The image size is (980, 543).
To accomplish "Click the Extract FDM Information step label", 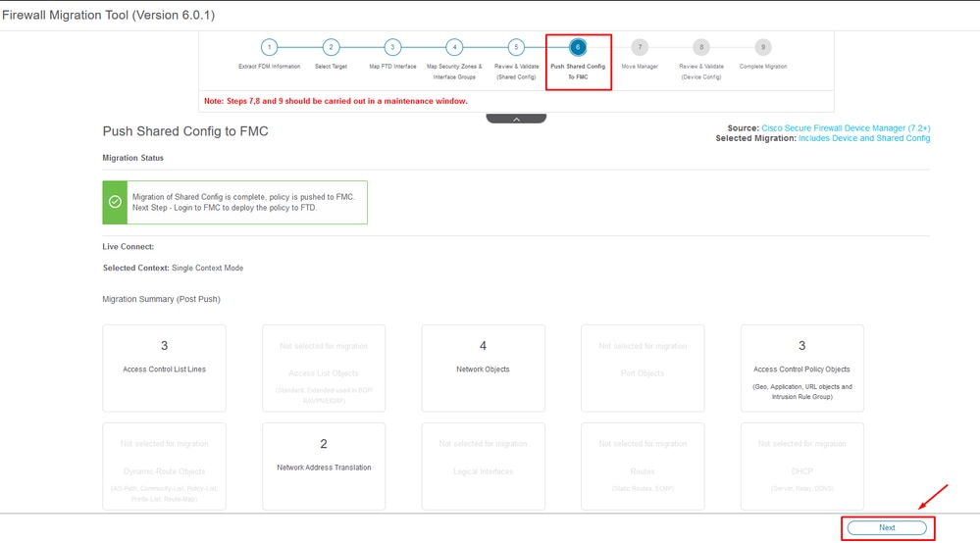I will [x=270, y=66].
